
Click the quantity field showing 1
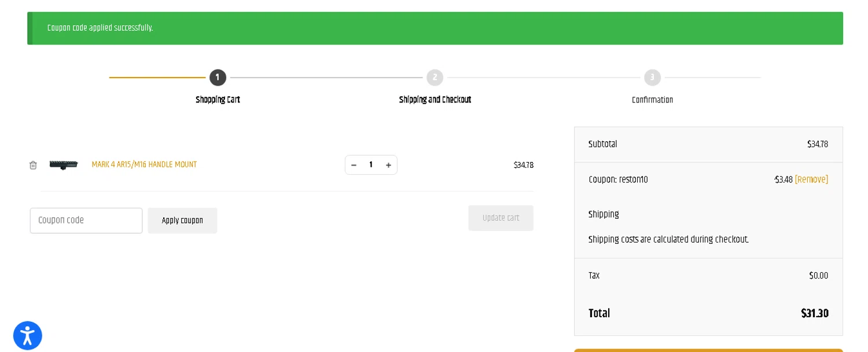point(371,165)
